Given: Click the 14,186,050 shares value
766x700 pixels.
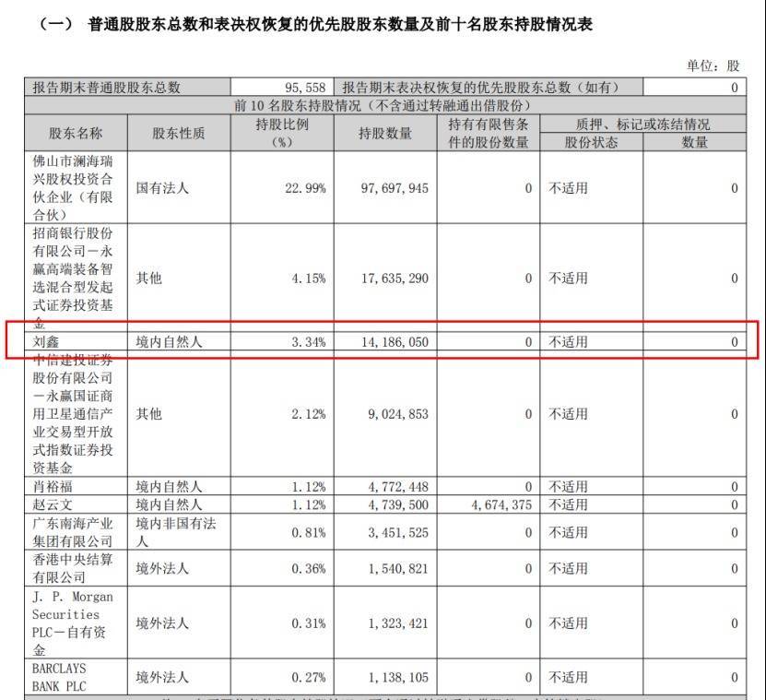Looking at the screenshot, I should tap(394, 342).
